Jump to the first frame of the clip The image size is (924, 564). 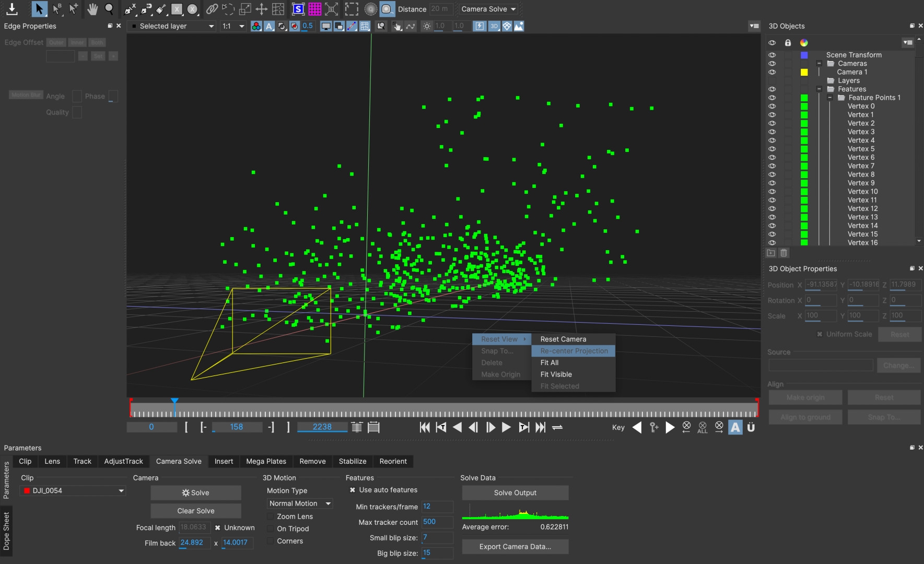(425, 427)
